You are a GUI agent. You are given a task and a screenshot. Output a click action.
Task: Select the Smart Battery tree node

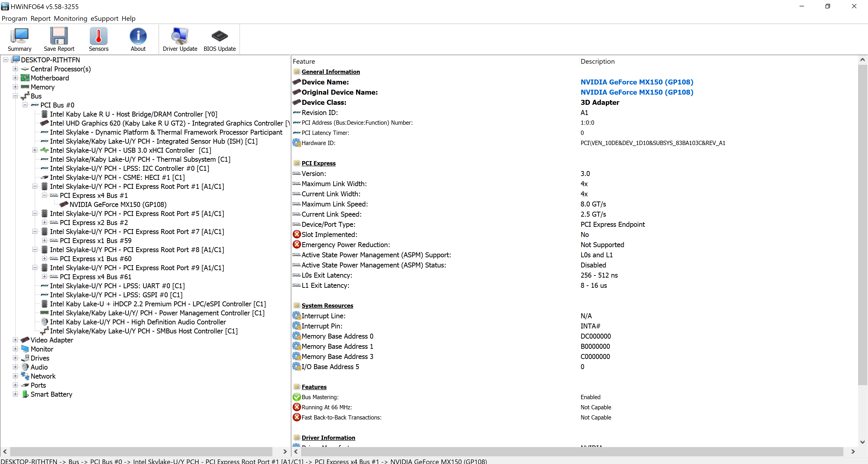pos(51,394)
